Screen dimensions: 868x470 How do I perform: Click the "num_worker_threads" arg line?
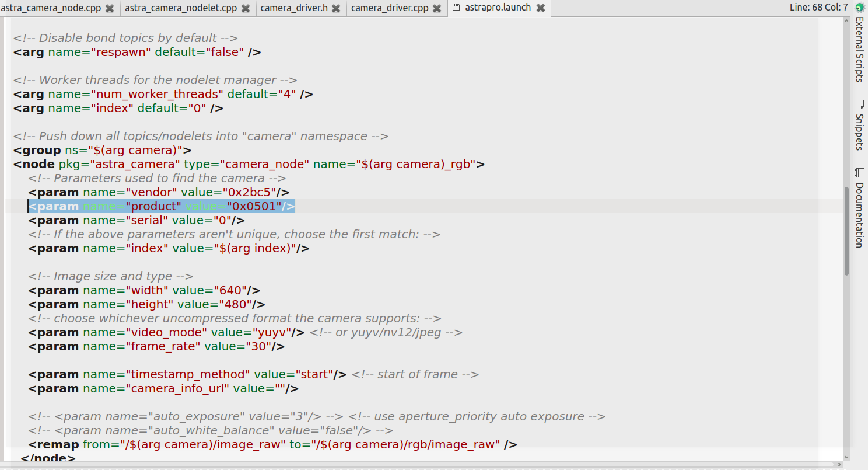pos(163,94)
